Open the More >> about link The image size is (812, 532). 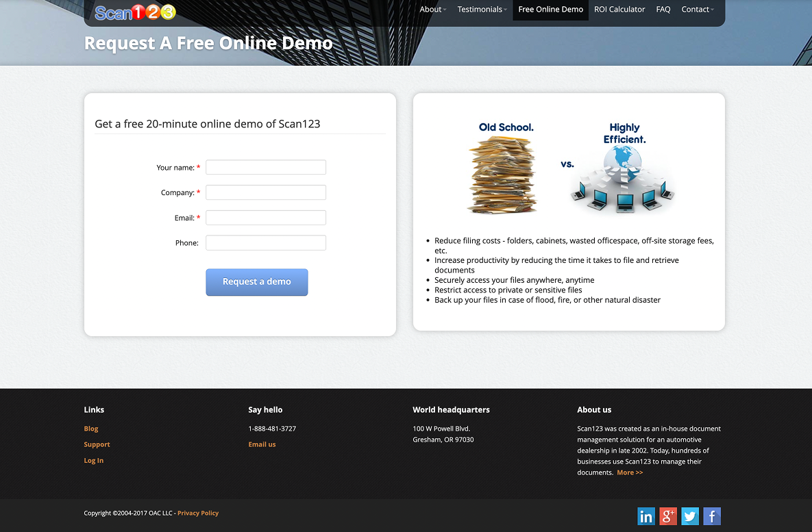pyautogui.click(x=630, y=472)
